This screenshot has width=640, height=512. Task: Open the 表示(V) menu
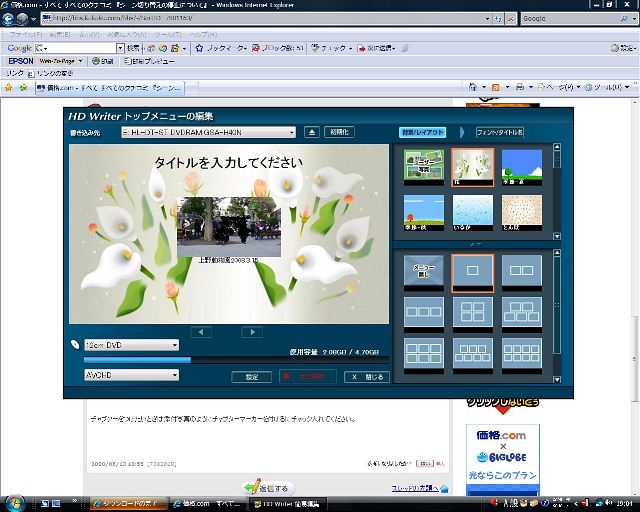point(89,35)
